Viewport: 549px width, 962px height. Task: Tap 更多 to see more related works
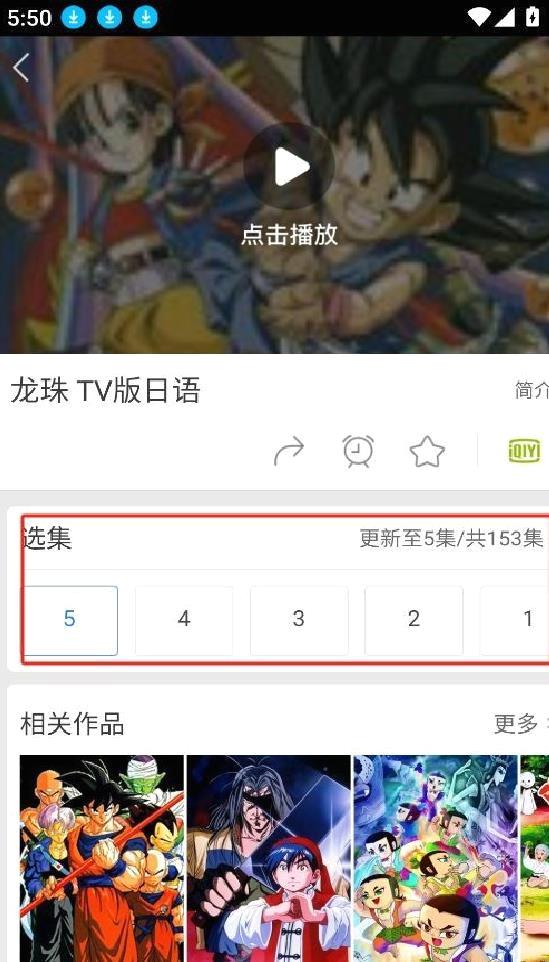click(516, 724)
